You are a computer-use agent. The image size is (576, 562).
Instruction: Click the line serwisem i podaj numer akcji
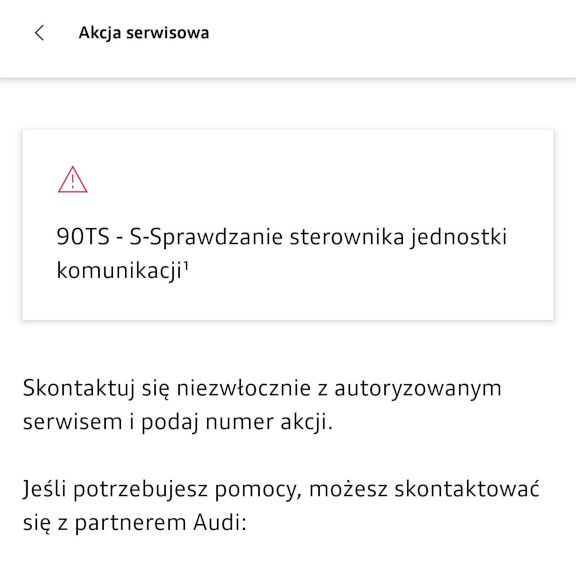pyautogui.click(x=178, y=422)
